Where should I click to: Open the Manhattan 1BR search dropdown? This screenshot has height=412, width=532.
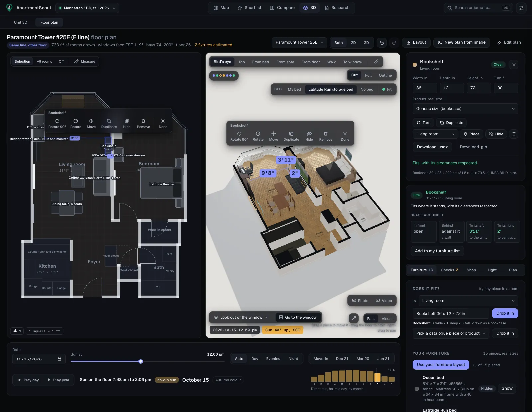(87, 8)
